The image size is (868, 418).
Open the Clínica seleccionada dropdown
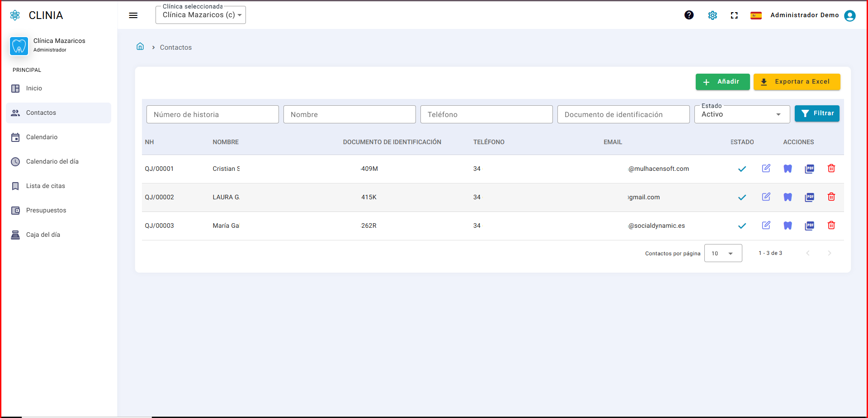(x=201, y=15)
